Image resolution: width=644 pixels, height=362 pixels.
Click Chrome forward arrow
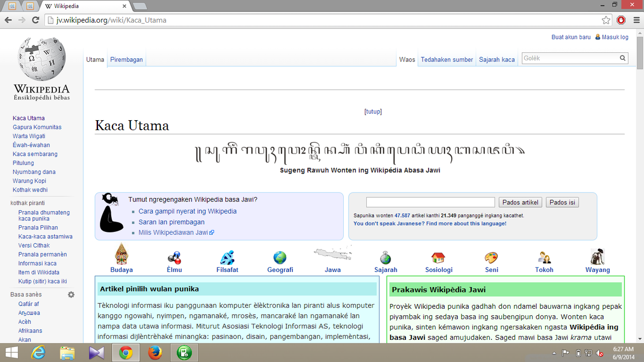[22, 20]
